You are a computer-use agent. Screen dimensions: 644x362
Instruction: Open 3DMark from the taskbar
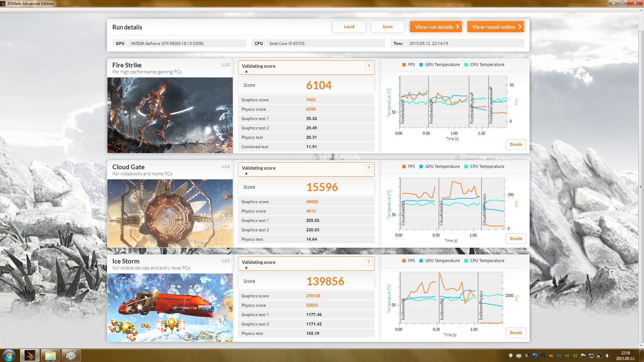coord(30,355)
